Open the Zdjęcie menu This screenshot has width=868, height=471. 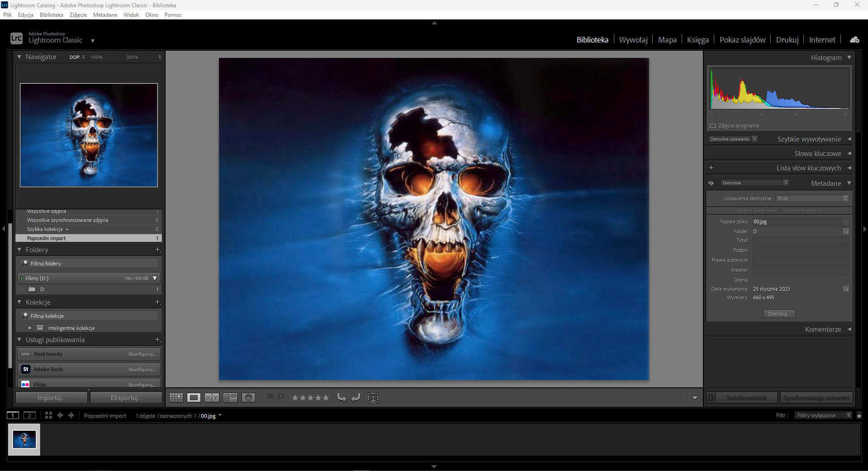pyautogui.click(x=78, y=15)
